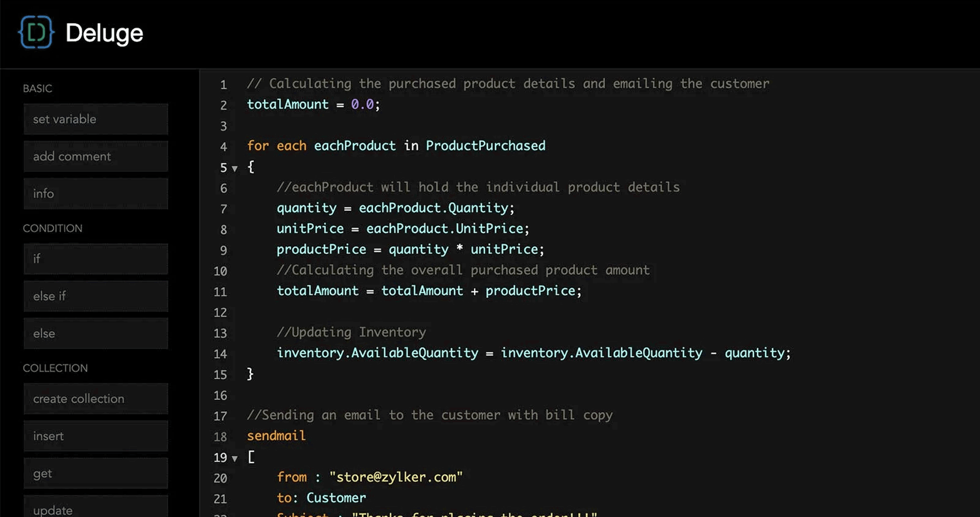
Task: Click the 'create collection' block
Action: click(x=96, y=399)
